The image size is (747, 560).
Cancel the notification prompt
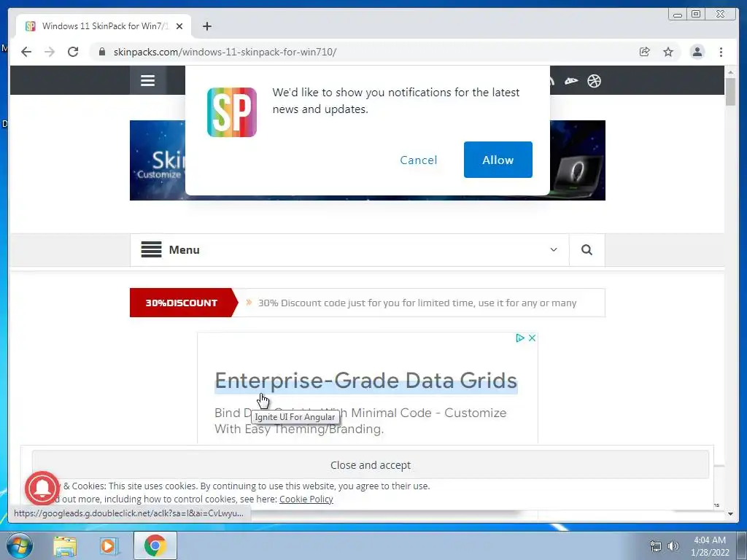418,160
